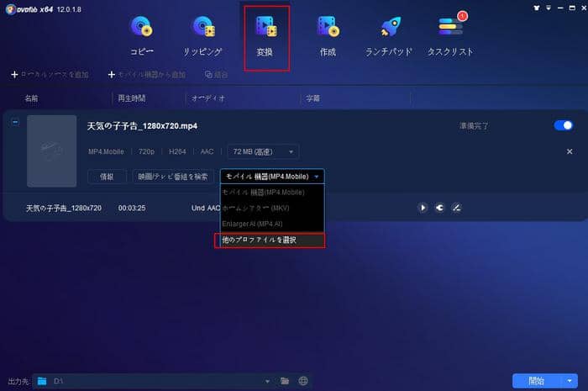Collapse the モバイル機器(MP4.Mobile) profile dropdown
This screenshot has width=588, height=391.
pos(272,177)
